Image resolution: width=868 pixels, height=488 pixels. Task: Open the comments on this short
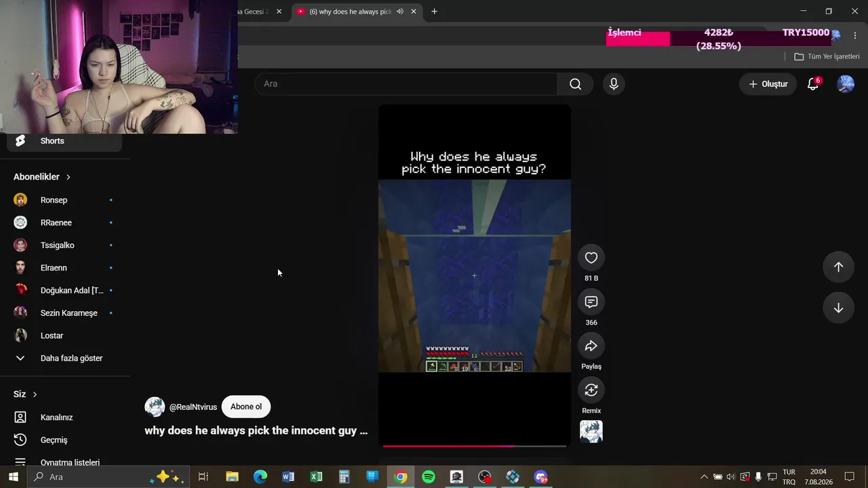point(591,302)
